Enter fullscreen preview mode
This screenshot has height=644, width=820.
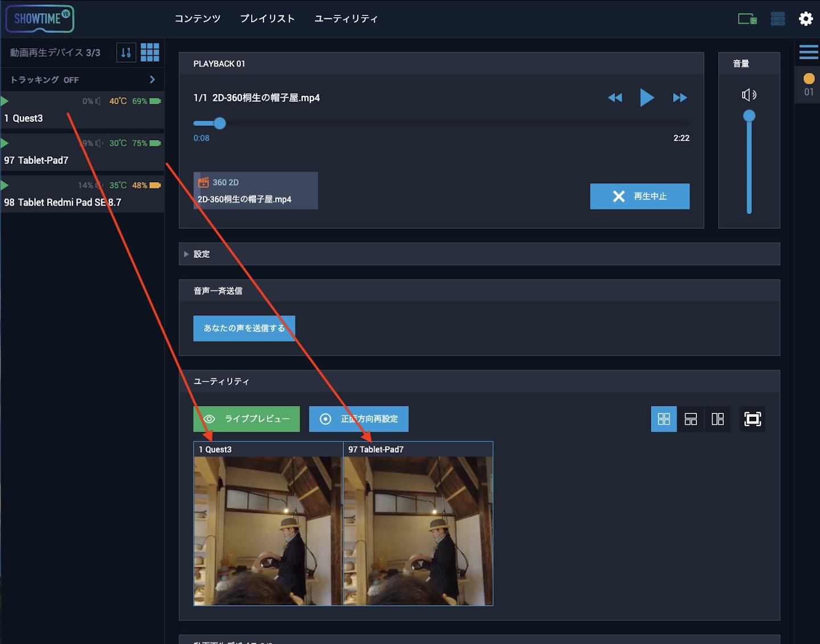753,419
